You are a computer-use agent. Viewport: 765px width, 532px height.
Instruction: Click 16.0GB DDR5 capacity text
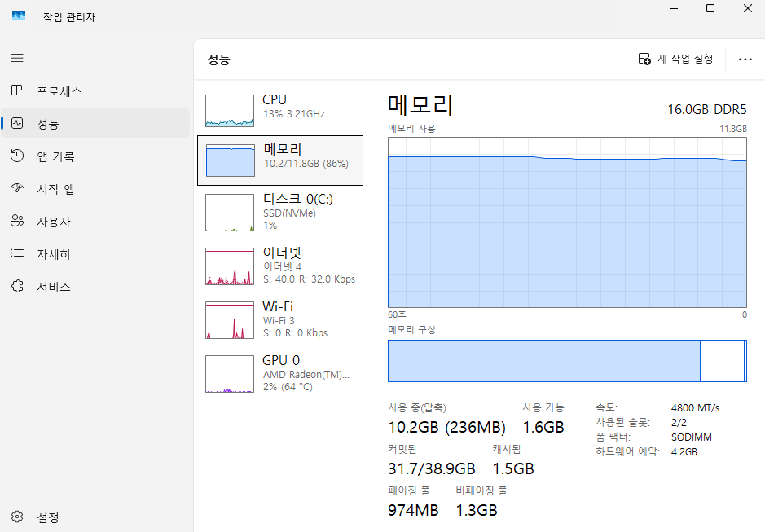coord(707,109)
